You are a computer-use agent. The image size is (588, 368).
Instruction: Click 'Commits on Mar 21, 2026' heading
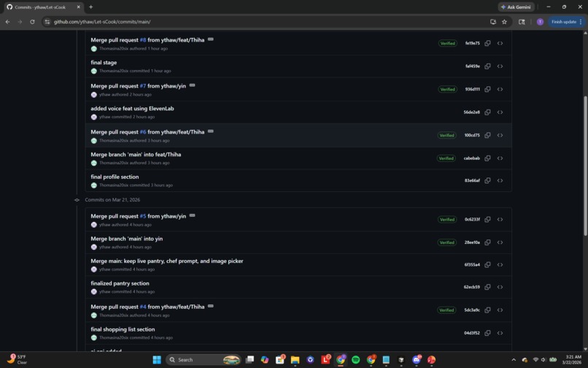[112, 200]
